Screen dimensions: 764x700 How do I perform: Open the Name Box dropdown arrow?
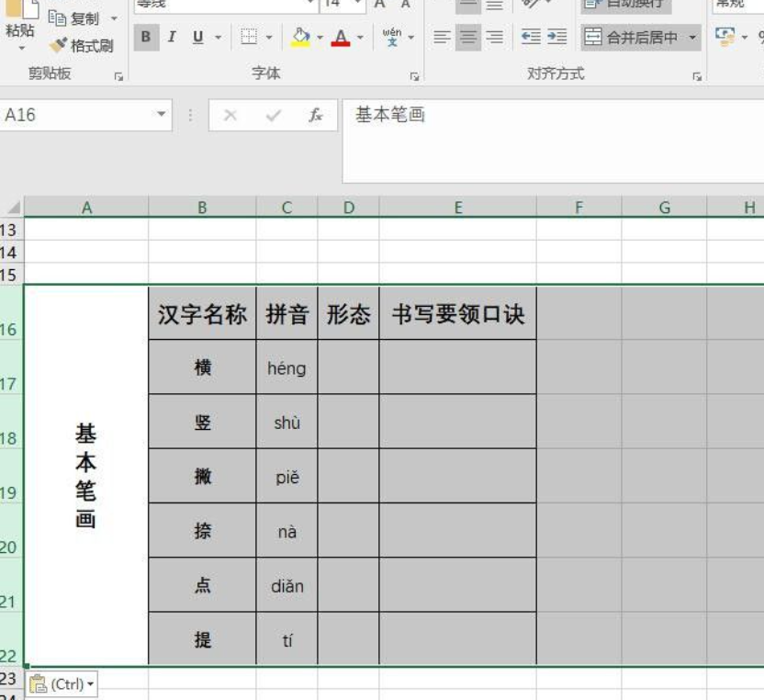click(x=162, y=115)
